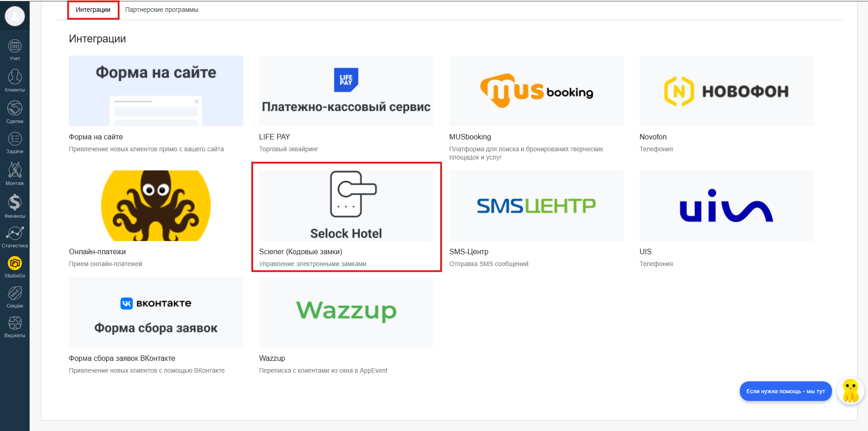Open the Учет calendar icon in sidebar
The image size is (868, 431).
15,46
